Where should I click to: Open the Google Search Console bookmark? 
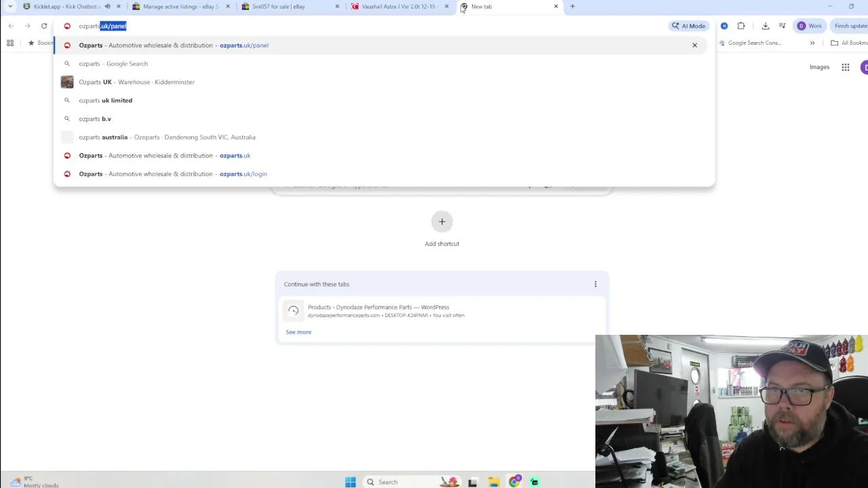(x=749, y=43)
